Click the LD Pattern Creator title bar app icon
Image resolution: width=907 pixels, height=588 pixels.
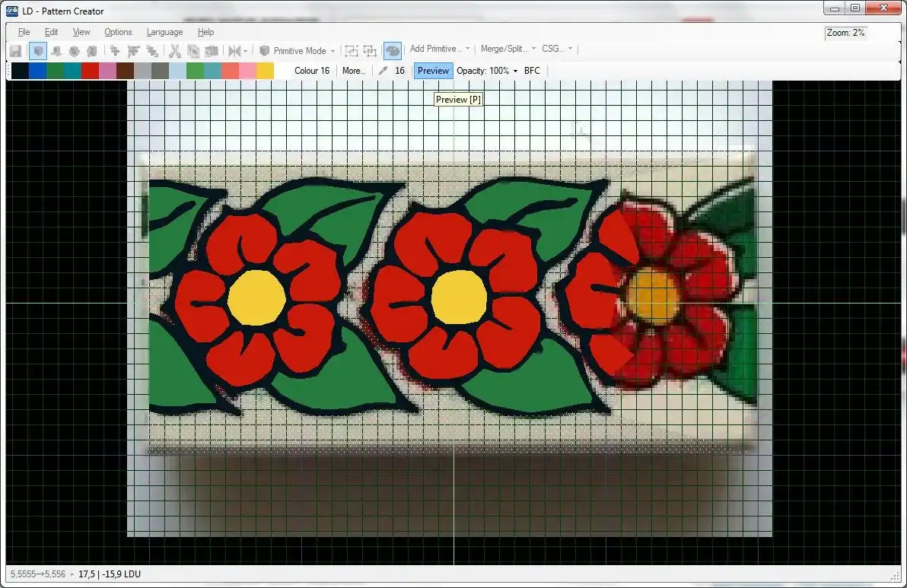[x=12, y=11]
